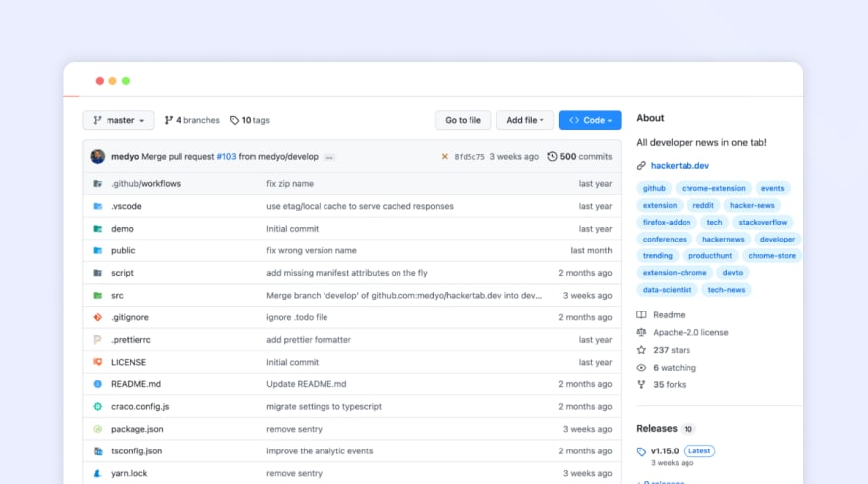Open the yarn.lock file name

129,473
